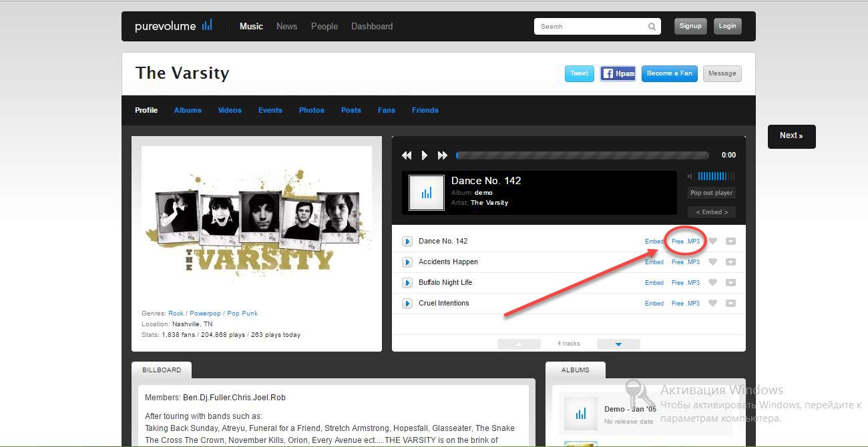Click the mute speaker icon
The height and width of the screenshot is (447, 868).
690,176
